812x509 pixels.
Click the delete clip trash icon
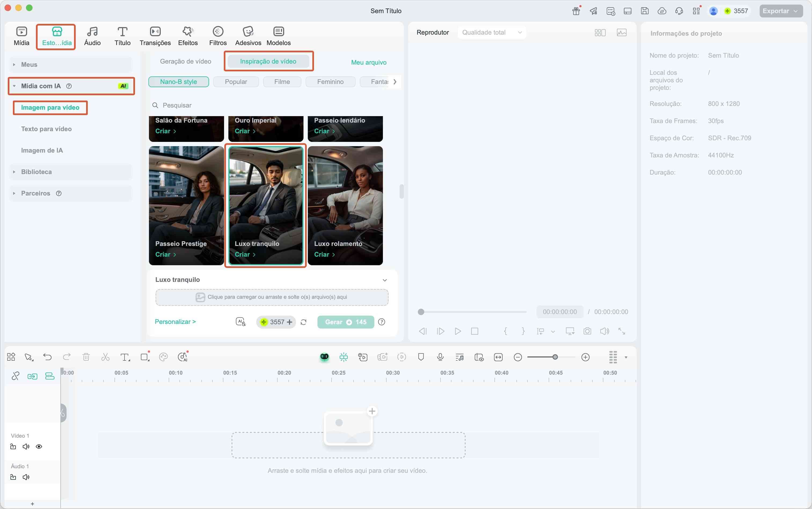coord(86,356)
